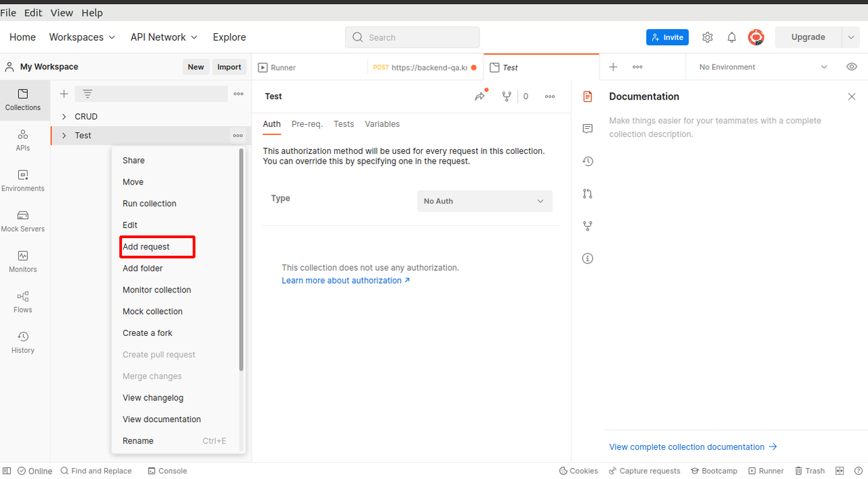Open Test collection options ellipsis in sidebar
Image resolution: width=868 pixels, height=479 pixels.
(238, 136)
